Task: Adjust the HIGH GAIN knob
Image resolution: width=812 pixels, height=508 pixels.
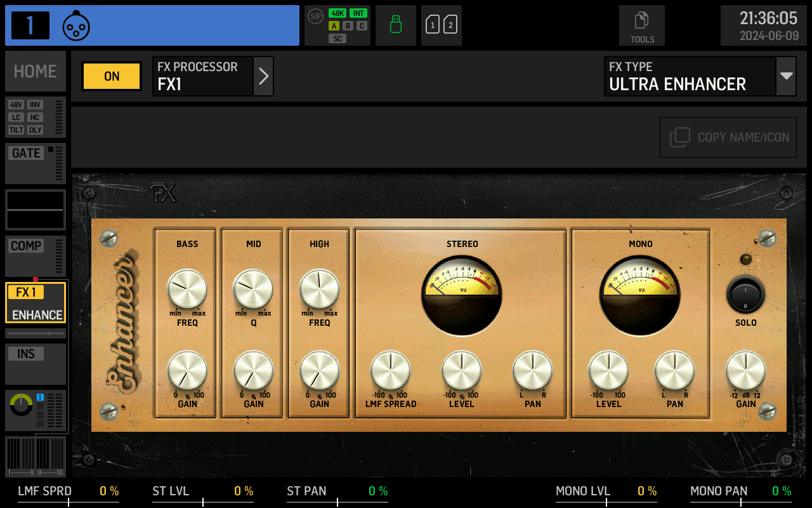Action: pyautogui.click(x=319, y=371)
